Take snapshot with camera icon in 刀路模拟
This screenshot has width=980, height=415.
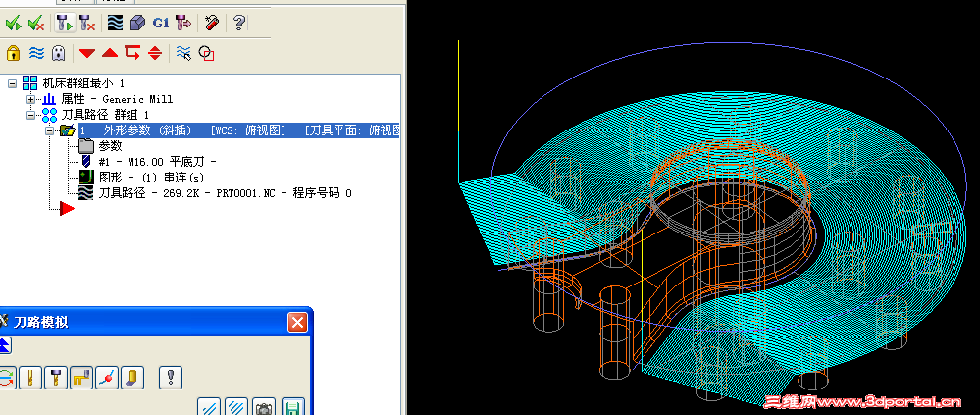tap(265, 407)
